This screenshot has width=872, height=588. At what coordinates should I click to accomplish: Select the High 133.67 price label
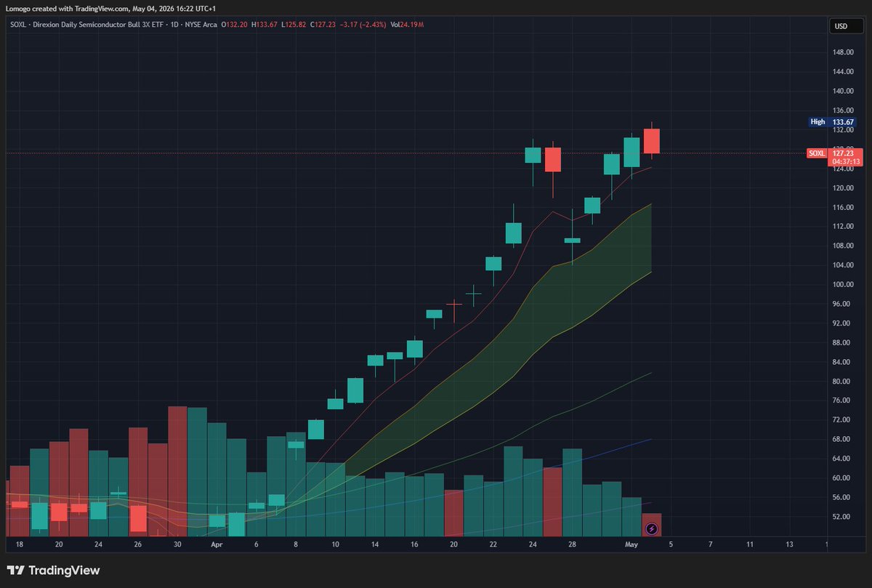832,122
